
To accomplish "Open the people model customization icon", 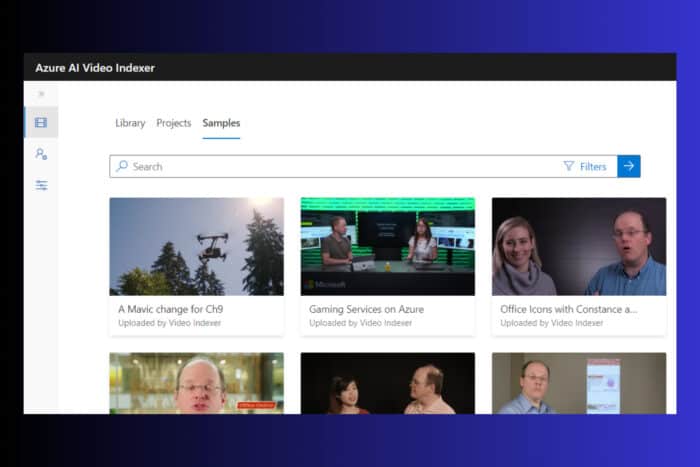I will point(41,154).
